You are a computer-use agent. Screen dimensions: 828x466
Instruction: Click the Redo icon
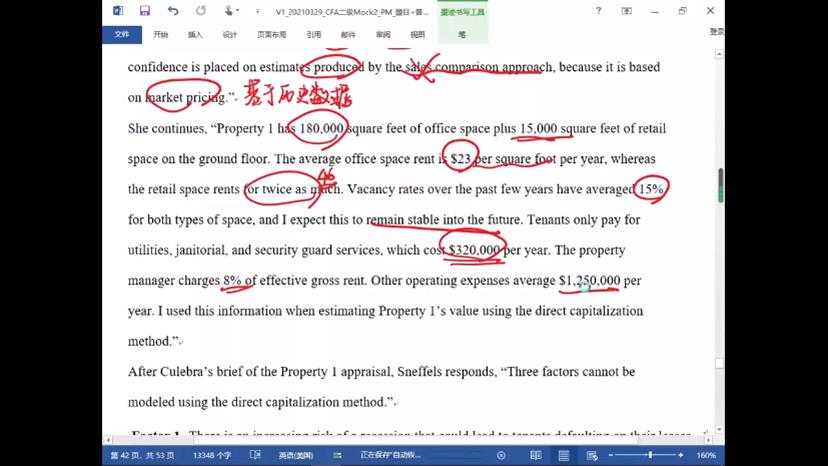[x=200, y=11]
